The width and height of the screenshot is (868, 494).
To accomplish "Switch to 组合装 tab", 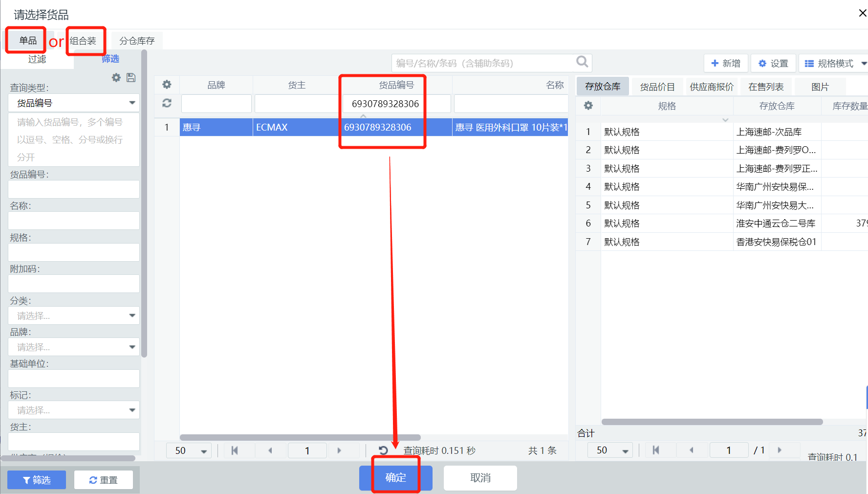I will pos(83,41).
